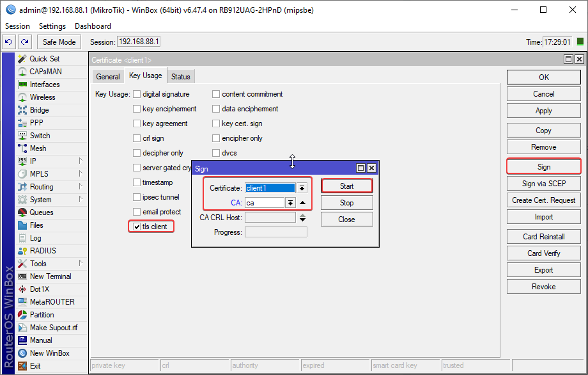The height and width of the screenshot is (375, 588).
Task: Open PPP section
Action: (x=36, y=123)
